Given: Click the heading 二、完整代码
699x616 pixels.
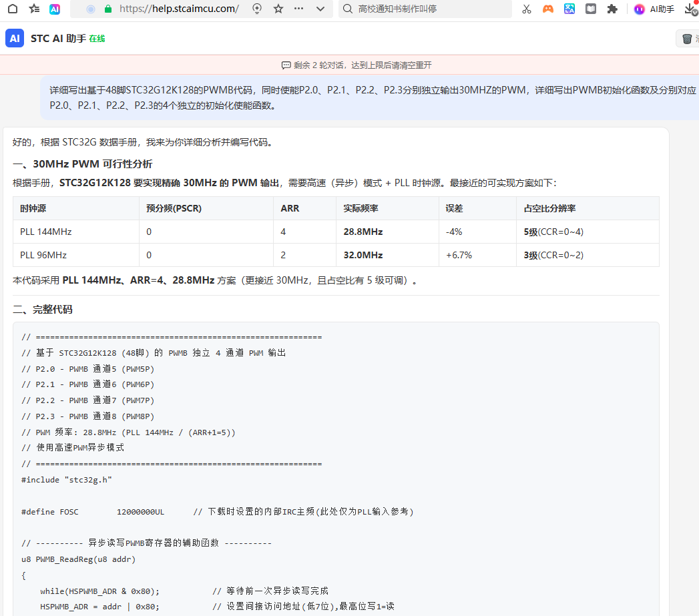Looking at the screenshot, I should 42,310.
